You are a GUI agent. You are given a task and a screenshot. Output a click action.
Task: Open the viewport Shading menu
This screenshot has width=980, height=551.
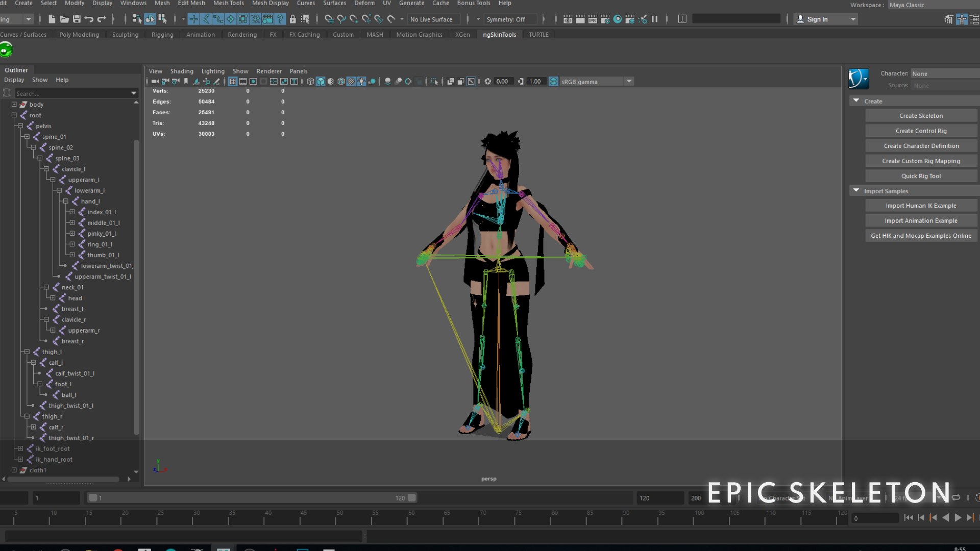(x=182, y=71)
